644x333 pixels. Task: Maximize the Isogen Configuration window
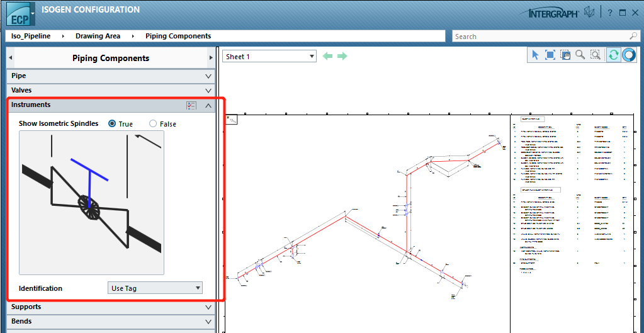623,13
